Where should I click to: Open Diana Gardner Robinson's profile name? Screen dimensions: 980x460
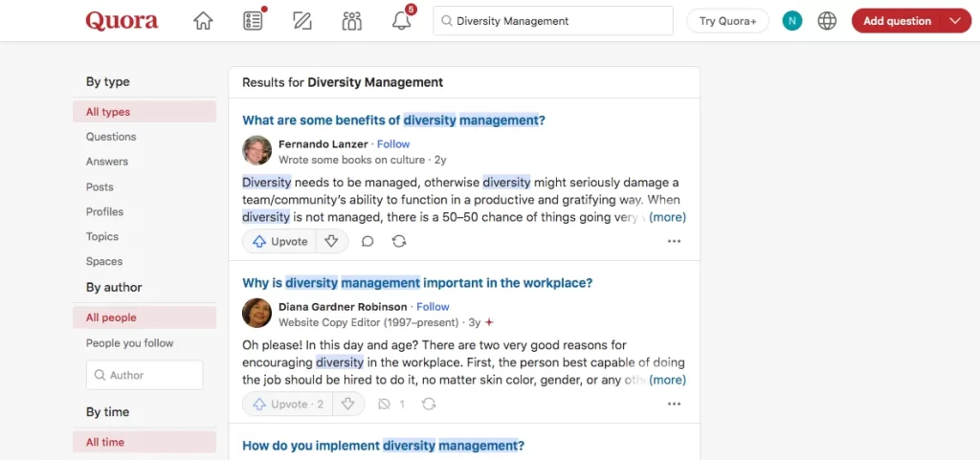pyautogui.click(x=343, y=306)
